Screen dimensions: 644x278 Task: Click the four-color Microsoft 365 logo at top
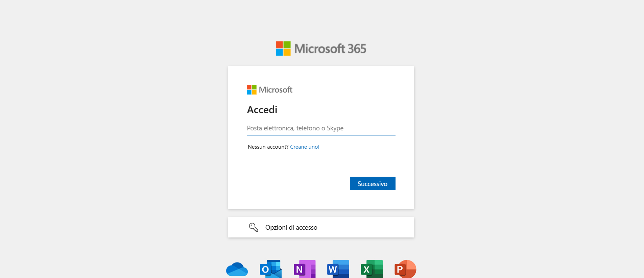pyautogui.click(x=283, y=49)
